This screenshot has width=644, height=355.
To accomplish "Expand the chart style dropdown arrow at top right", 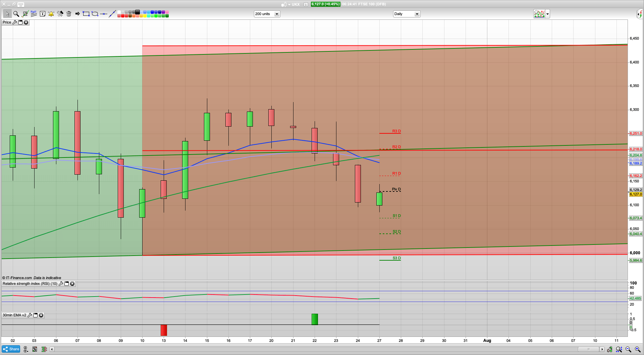I will click(x=547, y=14).
